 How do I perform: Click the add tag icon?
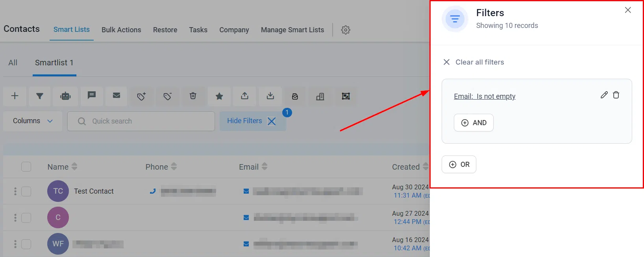coord(142,96)
